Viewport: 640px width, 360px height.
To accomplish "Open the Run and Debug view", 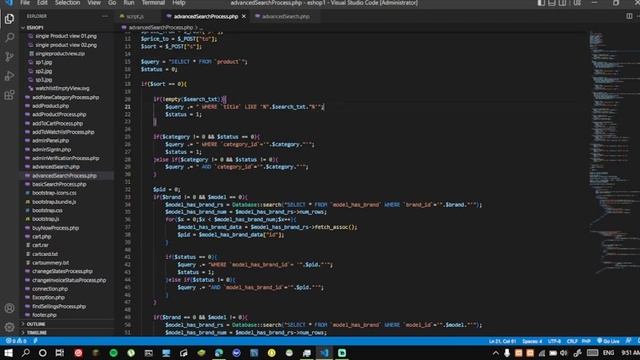I will (9, 76).
